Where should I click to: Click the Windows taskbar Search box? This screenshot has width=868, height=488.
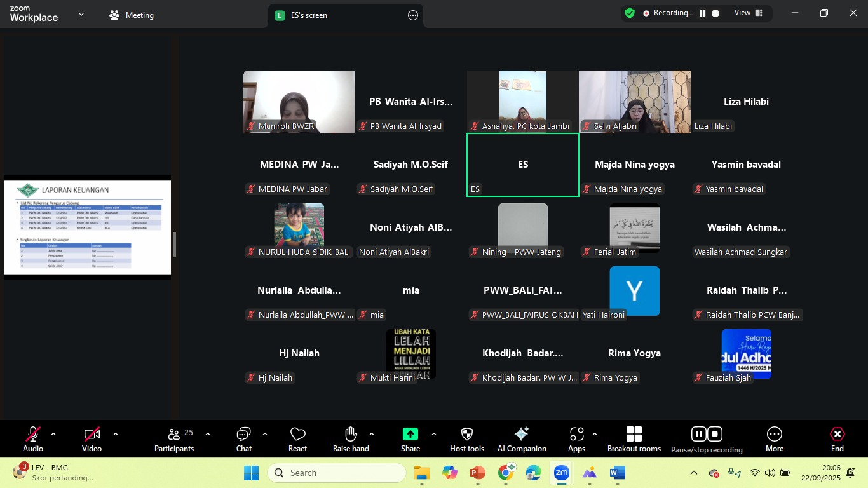(x=337, y=473)
